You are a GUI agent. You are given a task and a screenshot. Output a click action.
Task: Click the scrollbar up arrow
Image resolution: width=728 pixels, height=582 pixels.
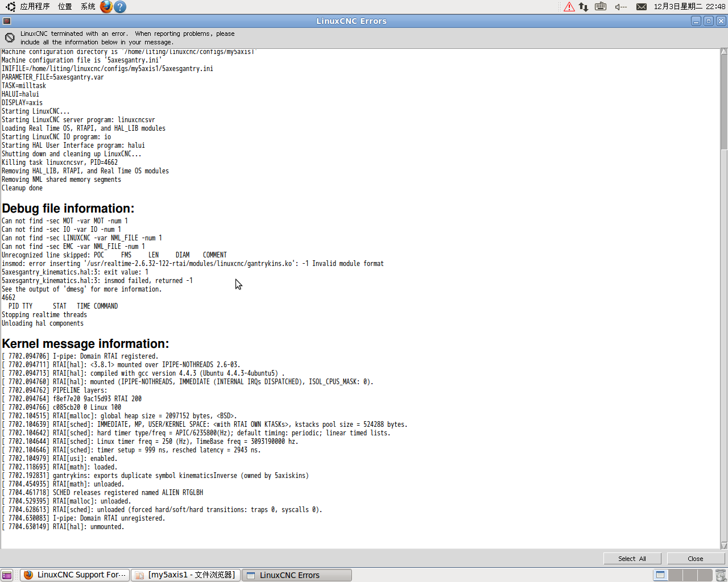click(724, 52)
